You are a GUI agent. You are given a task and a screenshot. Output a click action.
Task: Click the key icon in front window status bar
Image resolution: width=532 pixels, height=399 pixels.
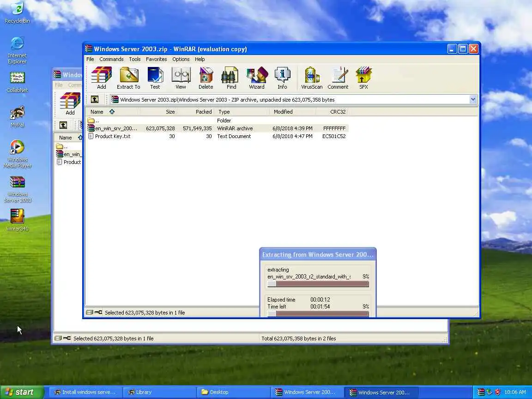[98, 312]
